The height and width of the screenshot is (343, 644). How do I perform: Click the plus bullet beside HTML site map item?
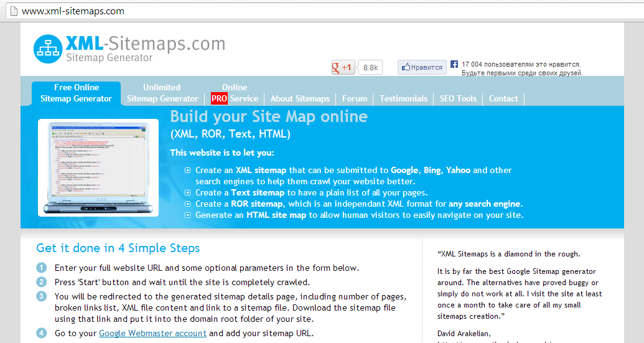(188, 215)
